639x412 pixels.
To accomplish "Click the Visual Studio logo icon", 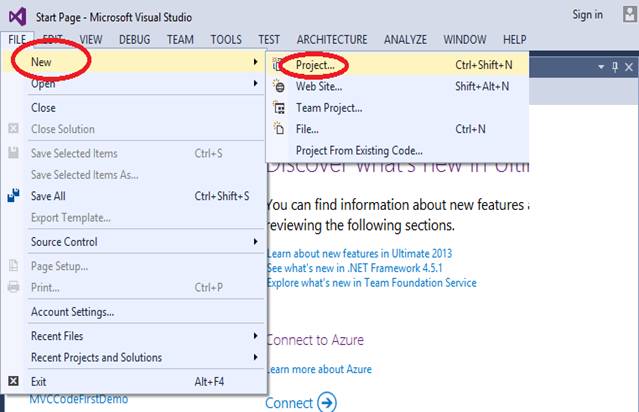I will 19,15.
